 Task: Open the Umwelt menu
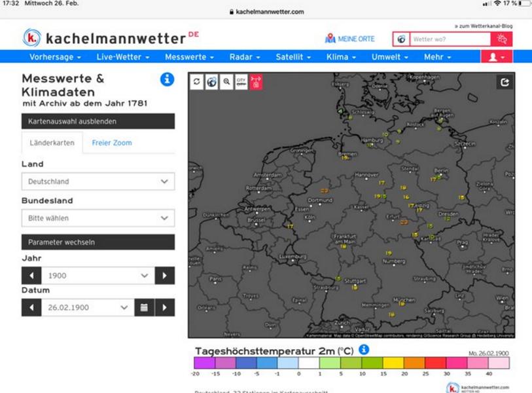pyautogui.click(x=389, y=57)
